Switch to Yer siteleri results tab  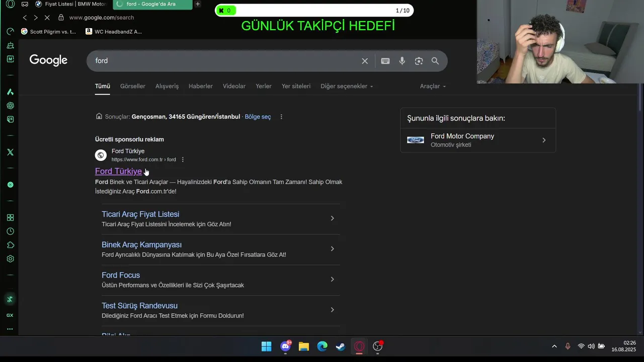pyautogui.click(x=296, y=86)
